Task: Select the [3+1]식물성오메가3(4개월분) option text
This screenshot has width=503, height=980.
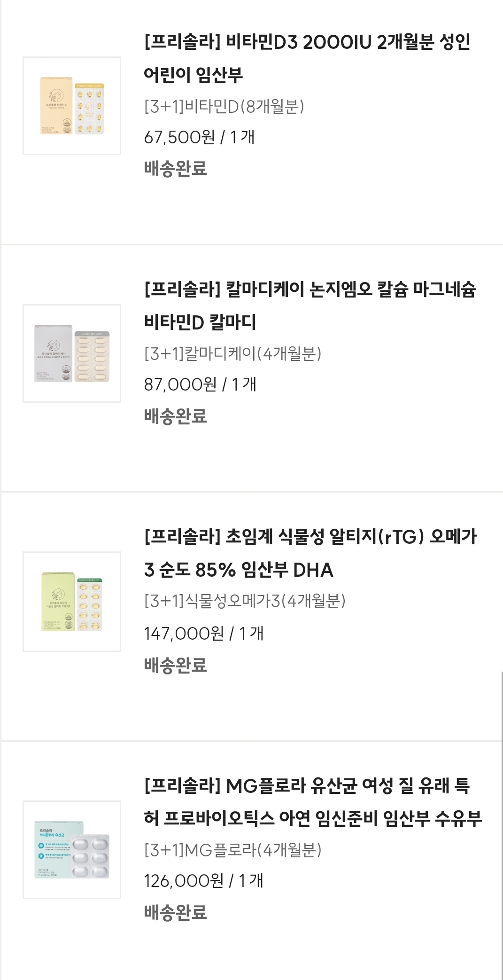Action: [x=245, y=601]
